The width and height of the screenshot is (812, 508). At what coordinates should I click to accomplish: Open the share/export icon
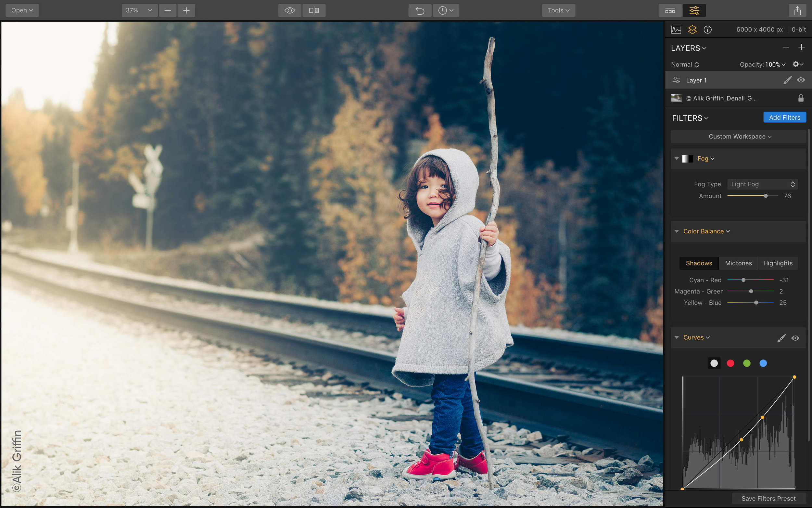click(797, 10)
